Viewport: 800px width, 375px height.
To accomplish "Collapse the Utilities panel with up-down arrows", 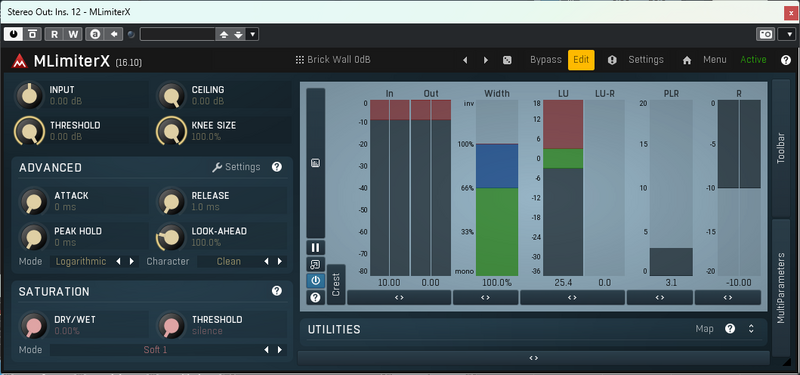I will 751,329.
